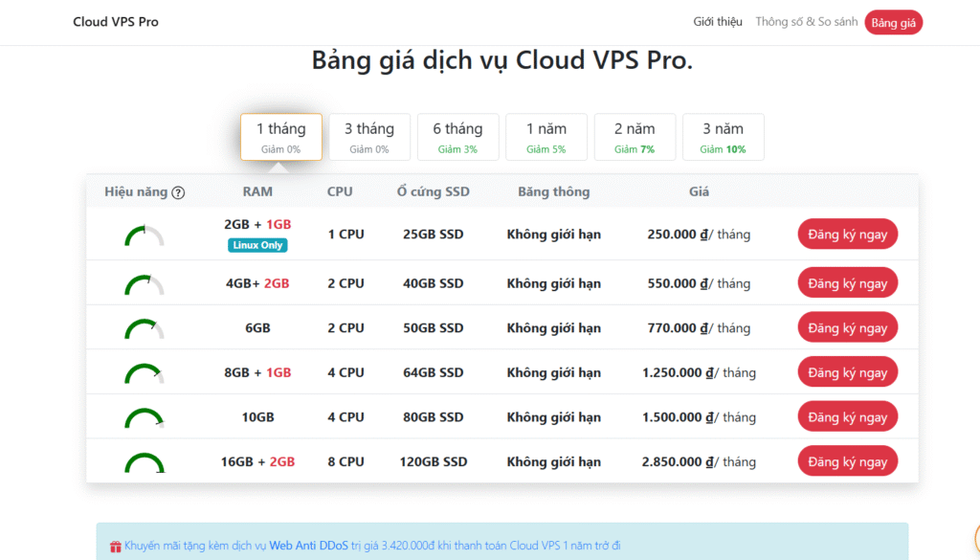
Task: Click the Bảng giá nav button
Action: tap(893, 23)
